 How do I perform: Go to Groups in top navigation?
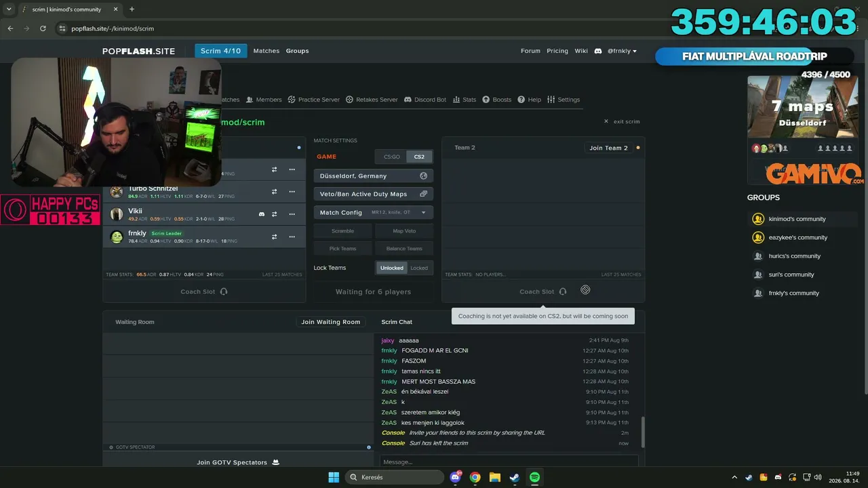297,51
